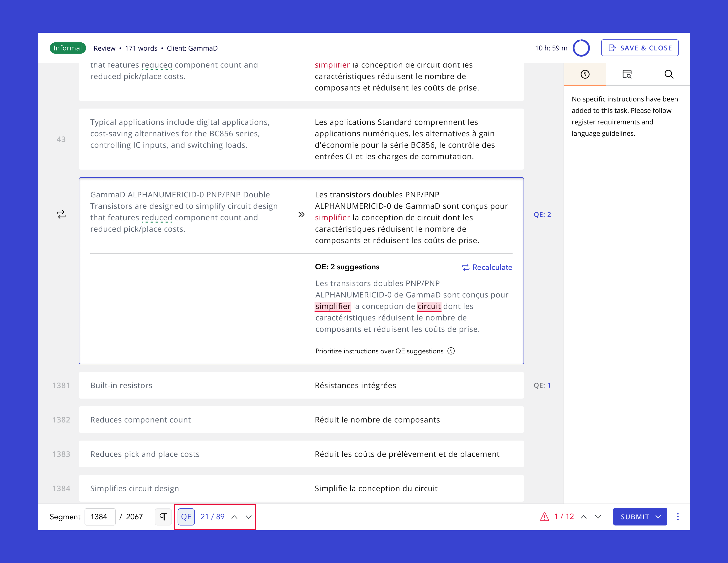
Task: Click 'Built-in resistors' source text
Action: point(121,385)
